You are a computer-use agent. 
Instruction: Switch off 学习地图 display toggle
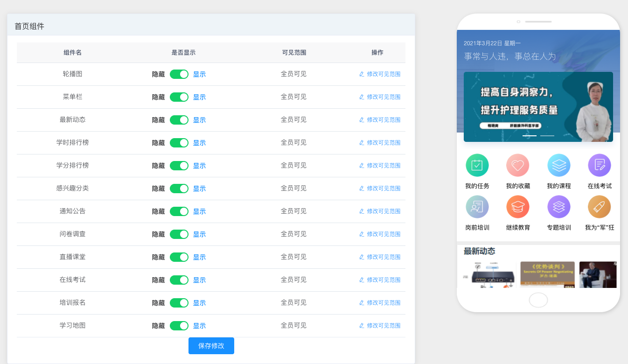(x=179, y=326)
